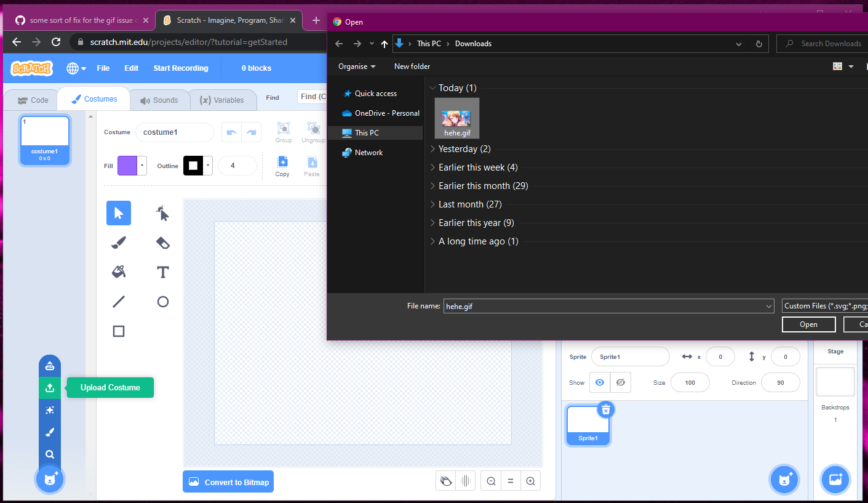
Task: Open the Custom Files type dropdown
Action: click(x=824, y=306)
